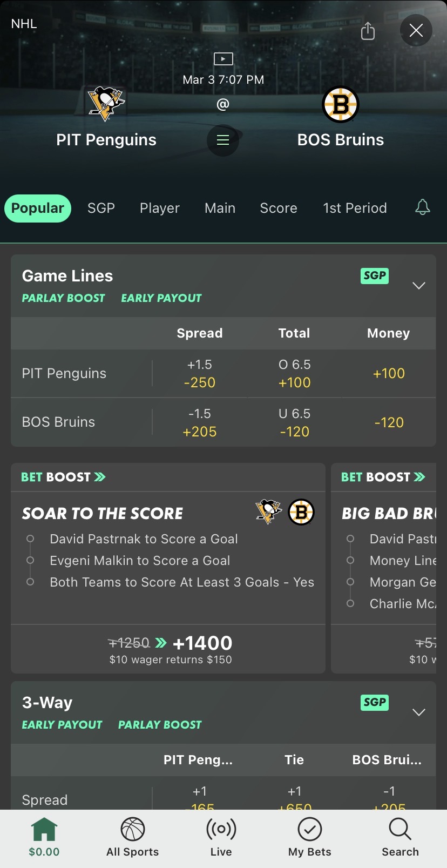Pick PIT Penguins moneyline +100
Image resolution: width=447 pixels, height=868 pixels.
tap(389, 373)
